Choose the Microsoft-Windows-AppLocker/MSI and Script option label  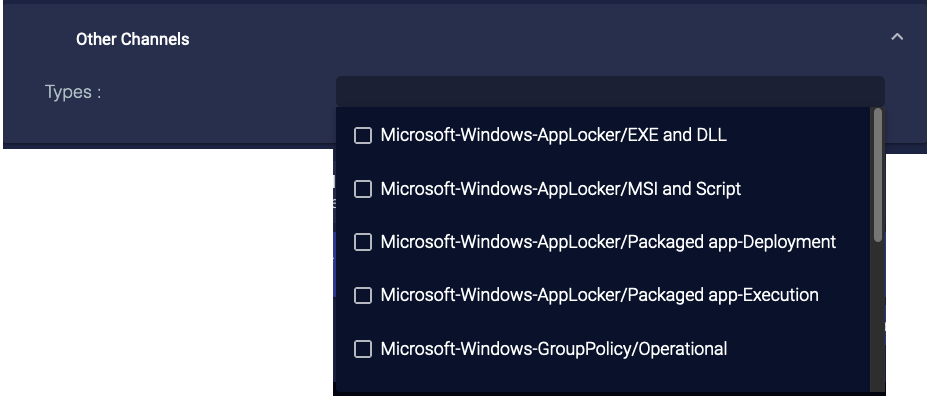[x=560, y=189]
